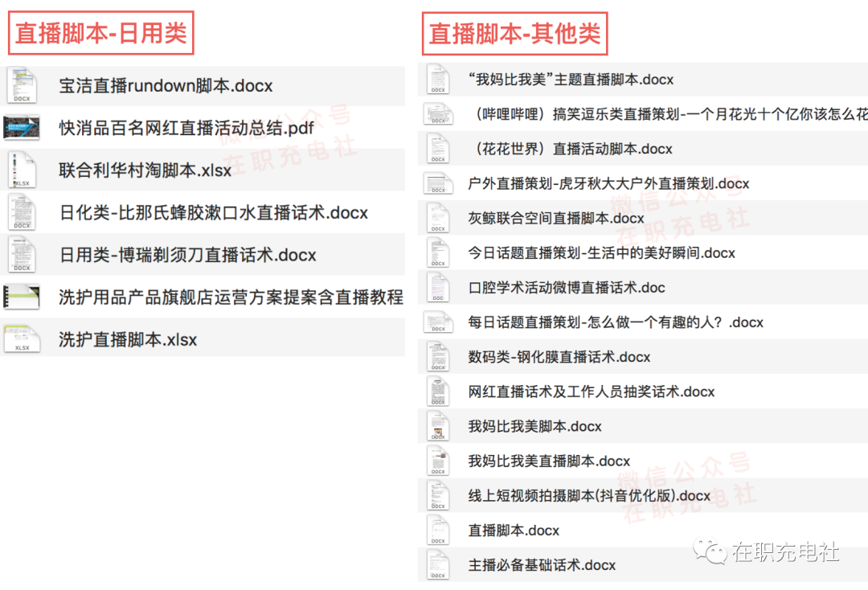The image size is (868, 590).
Task: Select the 直播脚本-其他类 heading
Action: 514,34
